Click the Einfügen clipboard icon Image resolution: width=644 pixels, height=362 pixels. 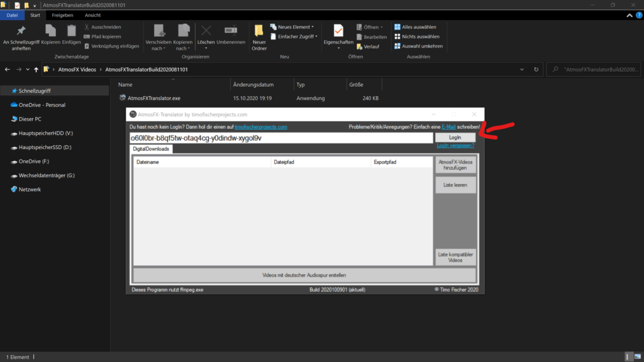click(72, 35)
